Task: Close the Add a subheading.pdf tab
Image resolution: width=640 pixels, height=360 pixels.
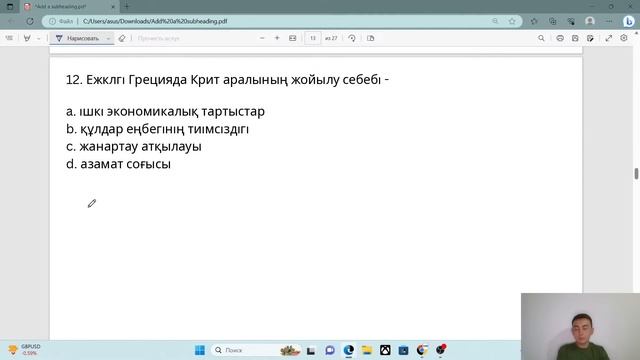Action: [x=113, y=7]
